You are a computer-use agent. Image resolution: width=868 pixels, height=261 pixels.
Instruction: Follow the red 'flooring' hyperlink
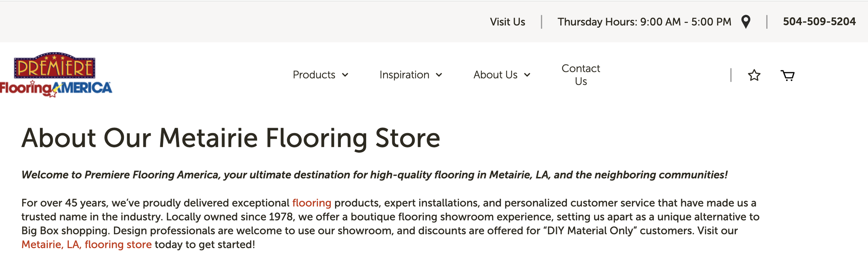(x=312, y=203)
